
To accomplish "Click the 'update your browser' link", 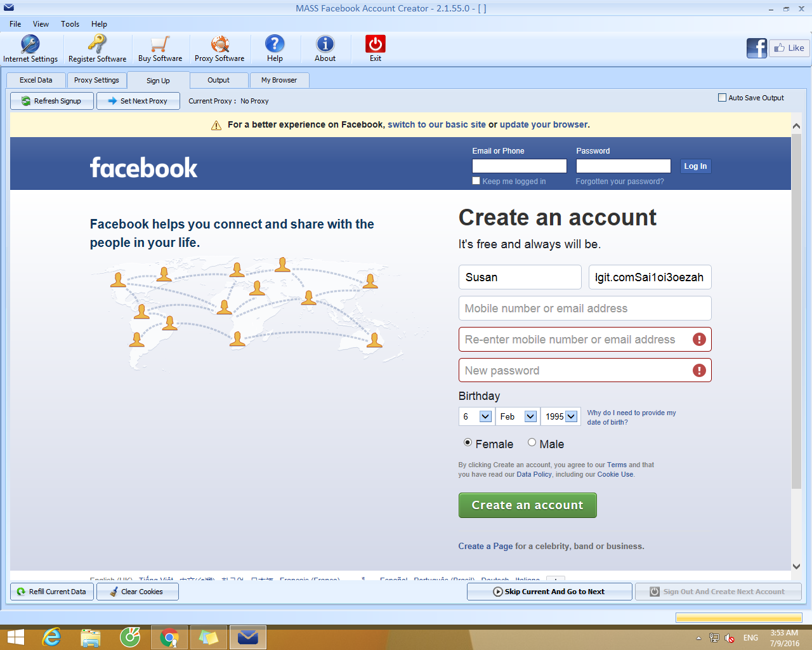I will tap(544, 124).
